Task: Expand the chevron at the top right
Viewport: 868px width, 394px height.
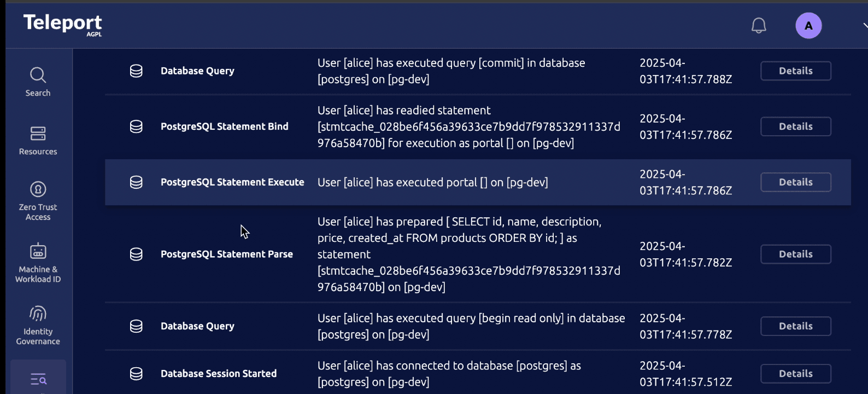Action: coord(864,25)
